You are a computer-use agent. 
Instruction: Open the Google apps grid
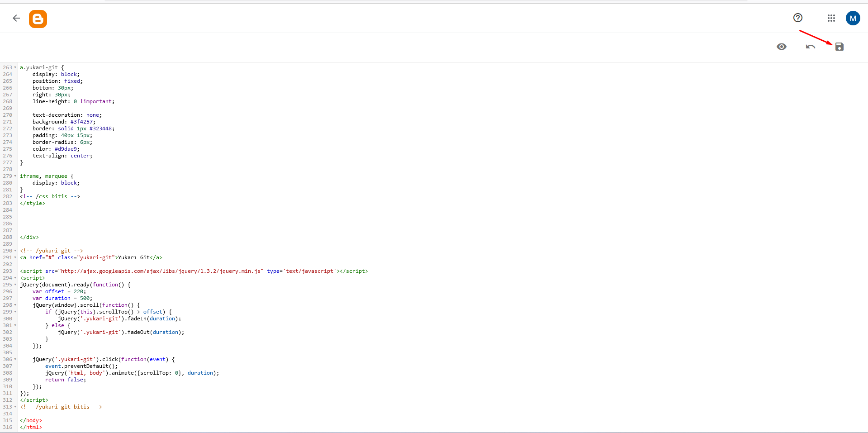831,18
